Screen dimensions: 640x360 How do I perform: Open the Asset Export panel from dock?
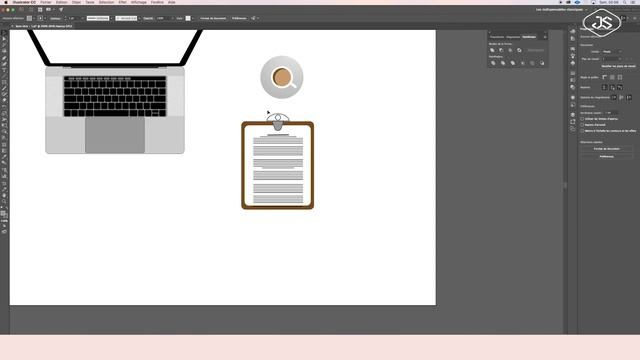(573, 122)
